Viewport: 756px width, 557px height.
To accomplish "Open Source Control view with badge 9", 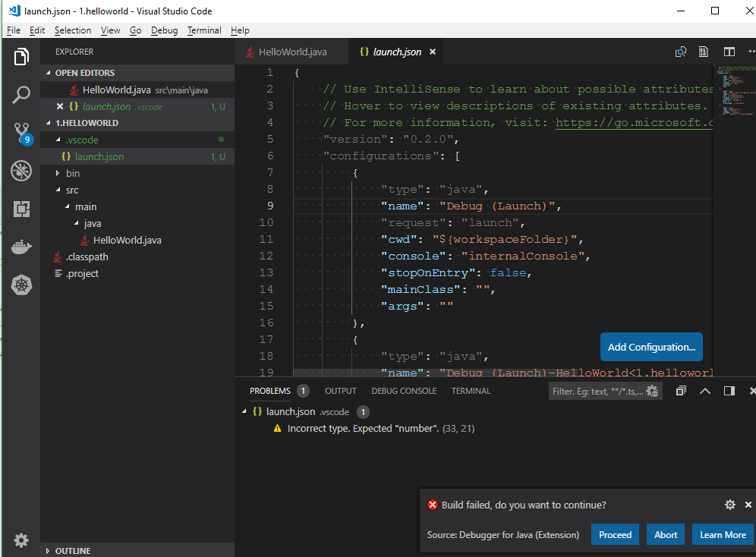I will point(22,133).
